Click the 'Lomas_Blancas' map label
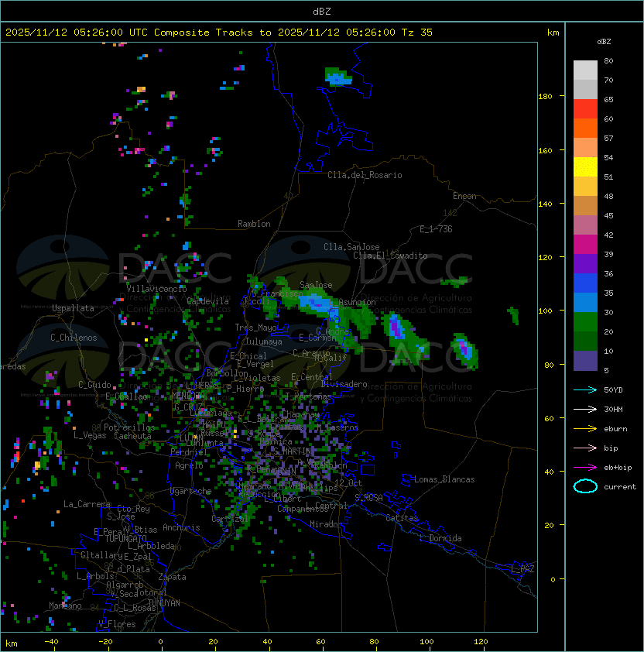644x652 pixels. click(x=444, y=479)
